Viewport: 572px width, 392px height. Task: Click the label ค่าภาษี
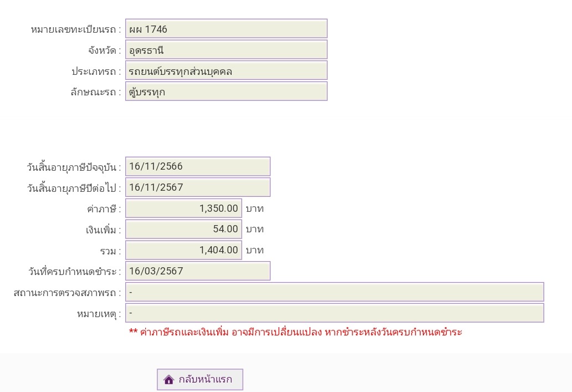click(x=104, y=209)
